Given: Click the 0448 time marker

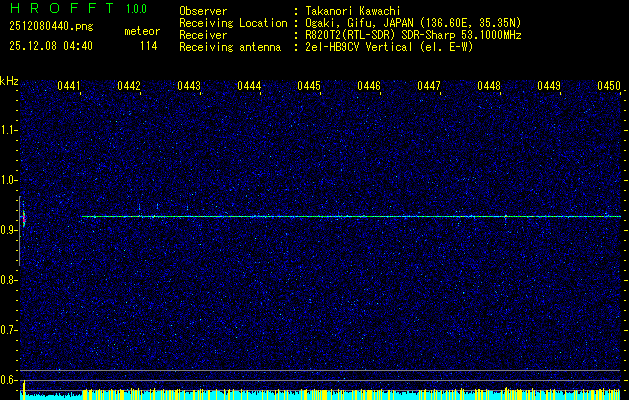Looking at the screenshot, I should pyautogui.click(x=489, y=86).
